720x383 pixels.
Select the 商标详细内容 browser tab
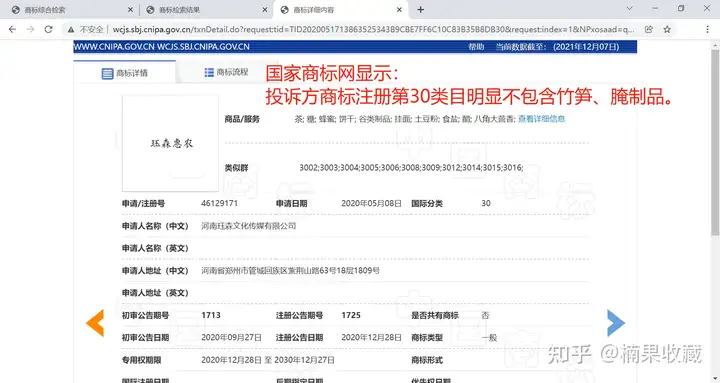tap(340, 10)
